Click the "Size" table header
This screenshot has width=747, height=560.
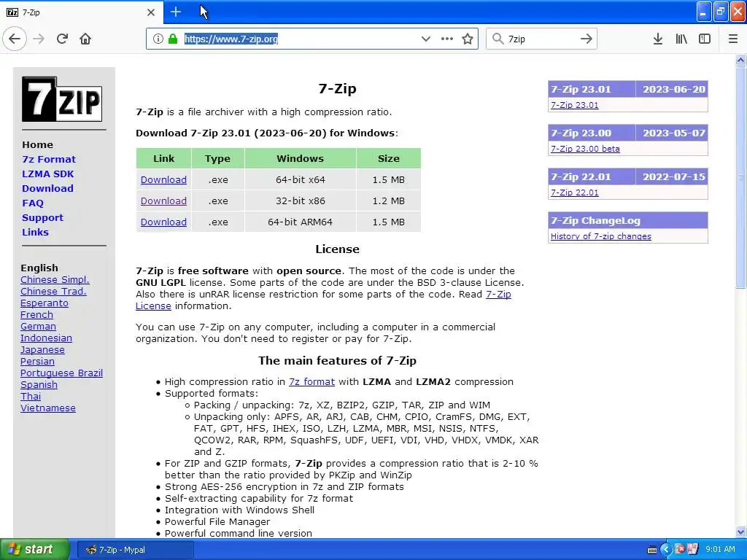[389, 158]
